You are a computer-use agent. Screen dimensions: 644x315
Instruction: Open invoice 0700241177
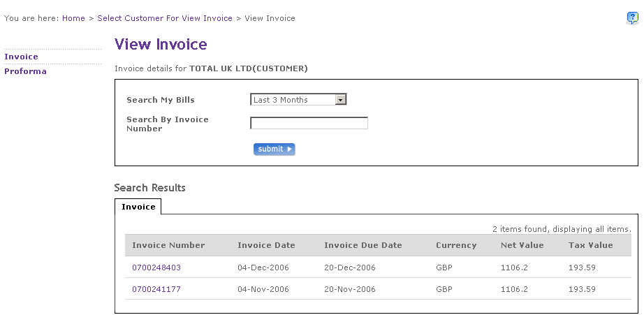coord(156,289)
